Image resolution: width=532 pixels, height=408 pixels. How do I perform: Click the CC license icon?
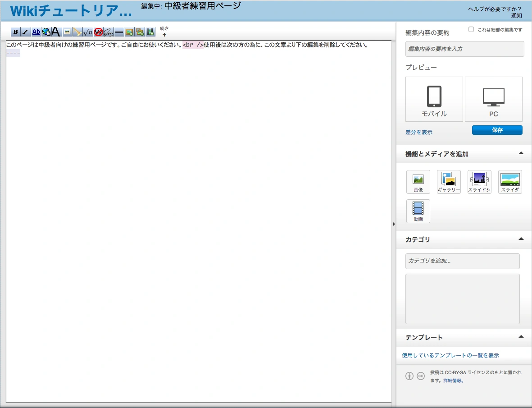[421, 376]
